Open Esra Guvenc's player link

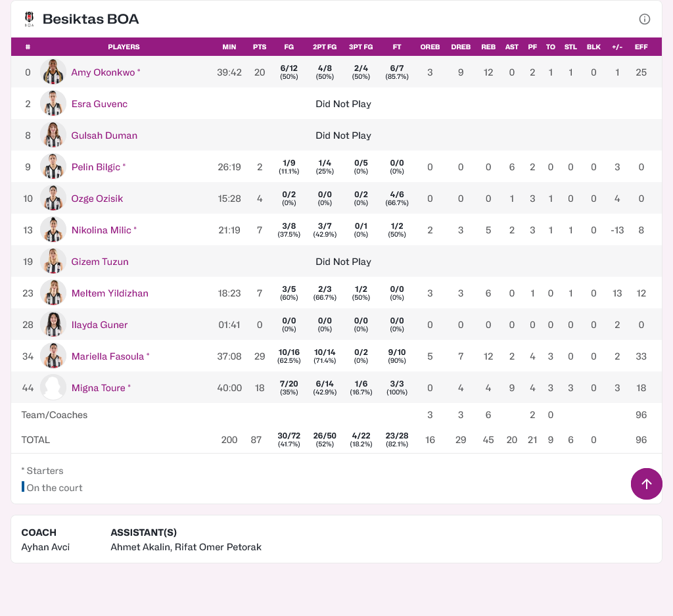pos(99,104)
